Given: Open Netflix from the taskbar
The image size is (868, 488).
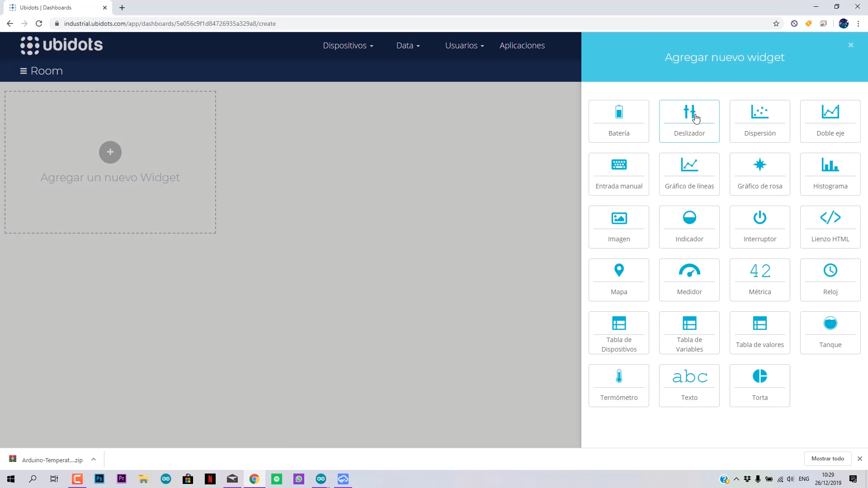Looking at the screenshot, I should [x=210, y=479].
